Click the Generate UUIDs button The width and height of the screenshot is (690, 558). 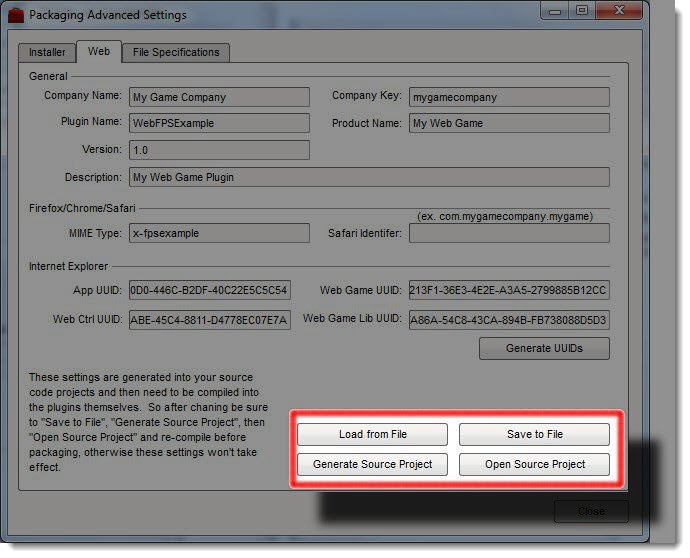point(544,349)
